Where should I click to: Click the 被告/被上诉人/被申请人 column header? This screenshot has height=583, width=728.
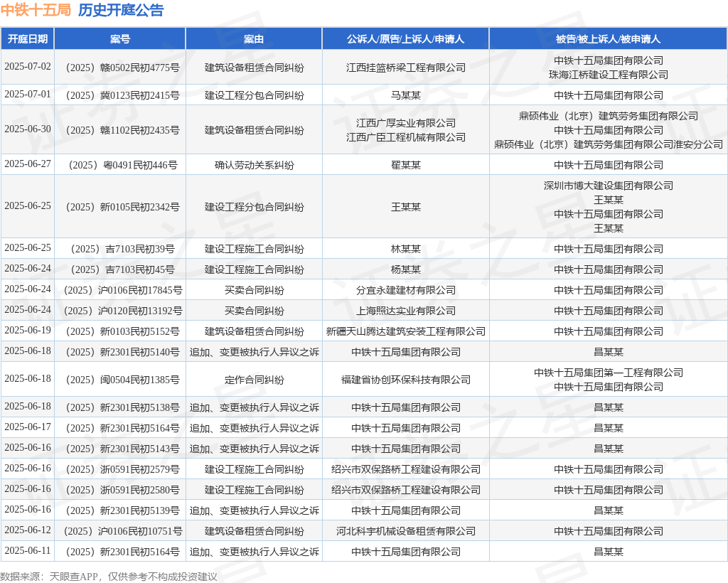(608, 39)
